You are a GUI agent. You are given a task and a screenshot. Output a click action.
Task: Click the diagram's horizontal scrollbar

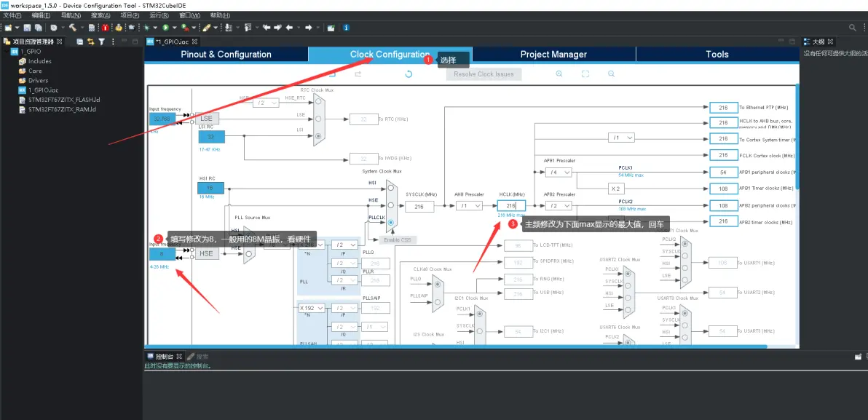pos(457,346)
